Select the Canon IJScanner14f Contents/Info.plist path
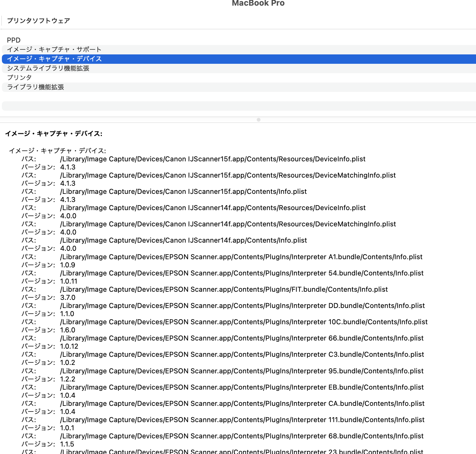This screenshot has height=454, width=476. 183,240
